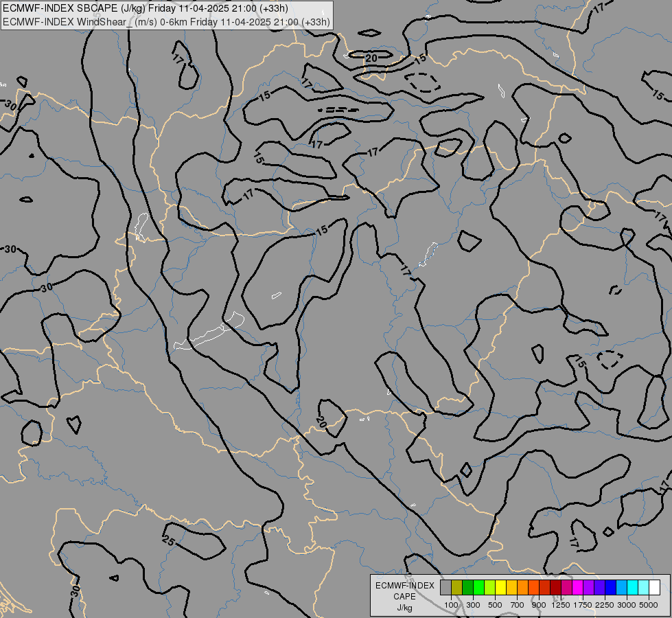672x618 pixels.
Task: Select the dark green legend swatch
Action: pyautogui.click(x=468, y=587)
